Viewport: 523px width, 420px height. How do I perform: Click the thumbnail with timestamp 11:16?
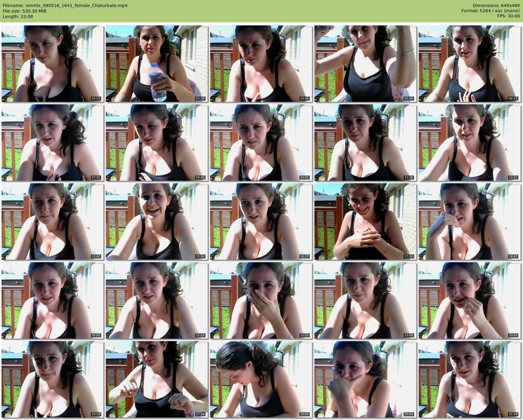(x=365, y=143)
